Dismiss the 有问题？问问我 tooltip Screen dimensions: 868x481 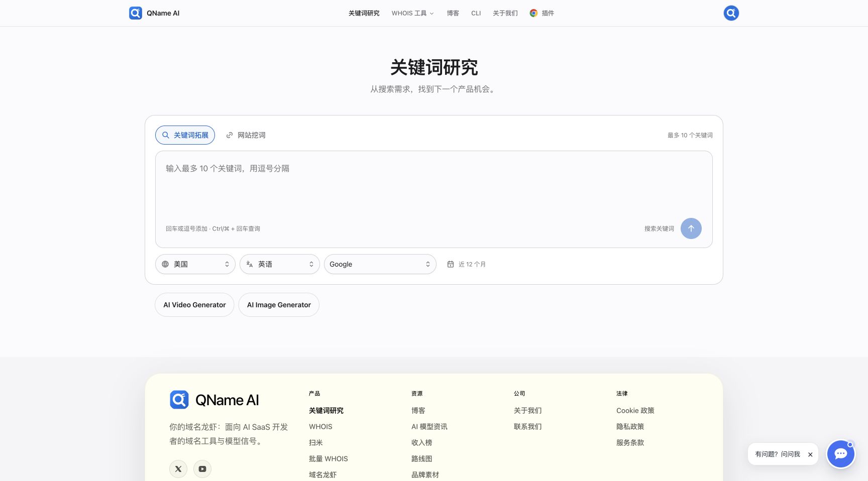click(x=810, y=454)
